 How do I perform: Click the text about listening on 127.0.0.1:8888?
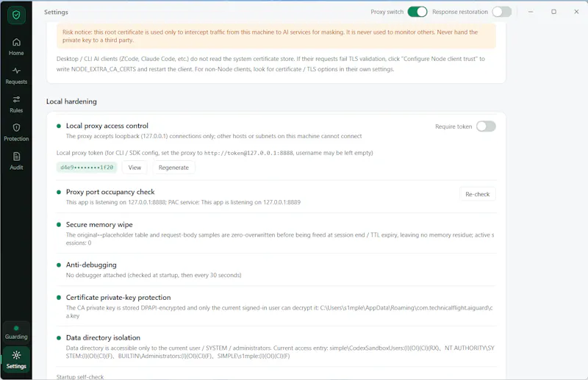tap(183, 202)
